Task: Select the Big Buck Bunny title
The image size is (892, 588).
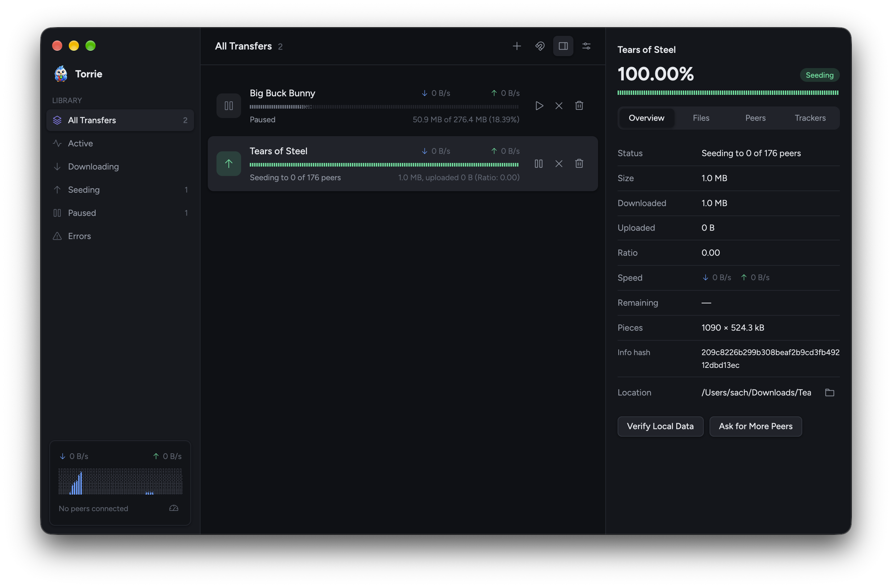Action: tap(282, 93)
